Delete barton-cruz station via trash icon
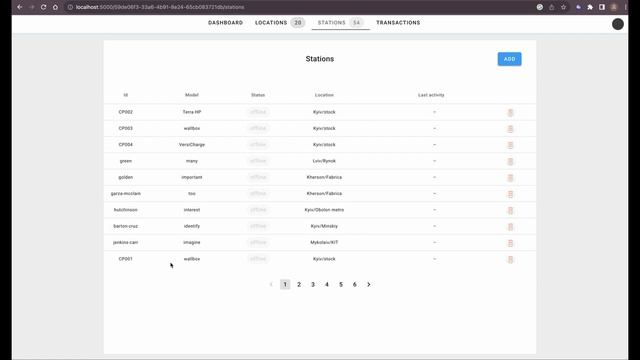Image resolution: width=640 pixels, height=360 pixels. click(510, 227)
